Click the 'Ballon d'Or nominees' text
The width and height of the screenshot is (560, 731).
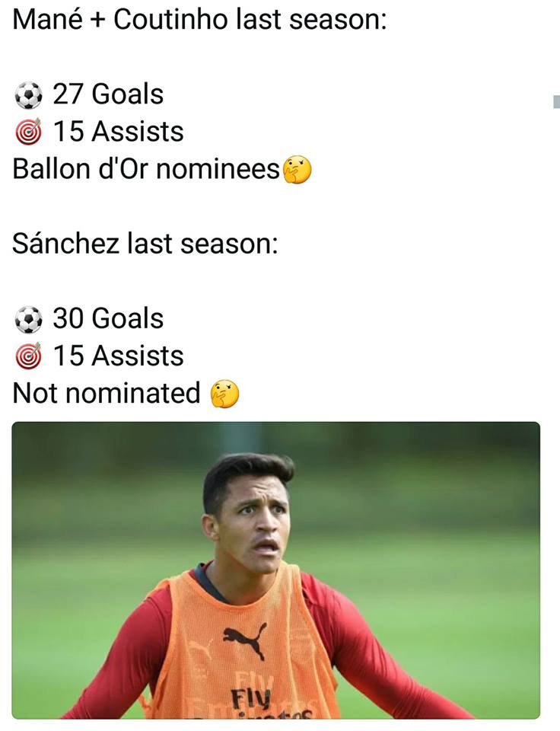(x=147, y=169)
